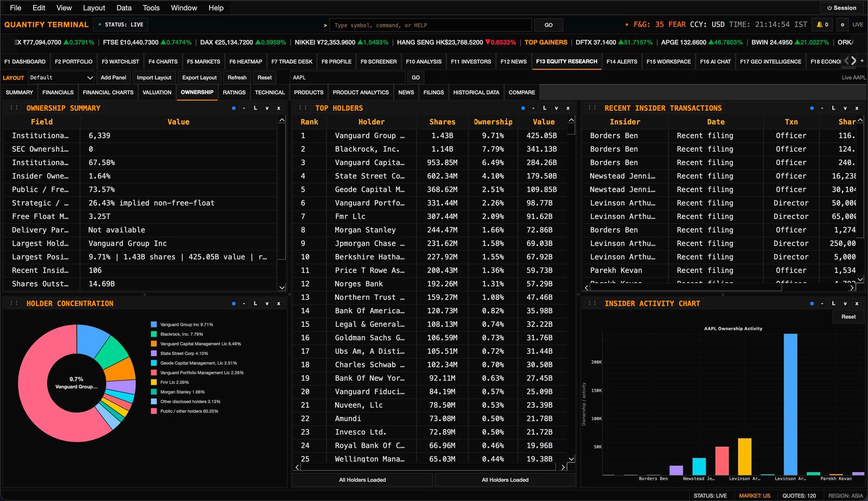Click Public / other holders legend swatch
This screenshot has width=868, height=501.
(154, 411)
